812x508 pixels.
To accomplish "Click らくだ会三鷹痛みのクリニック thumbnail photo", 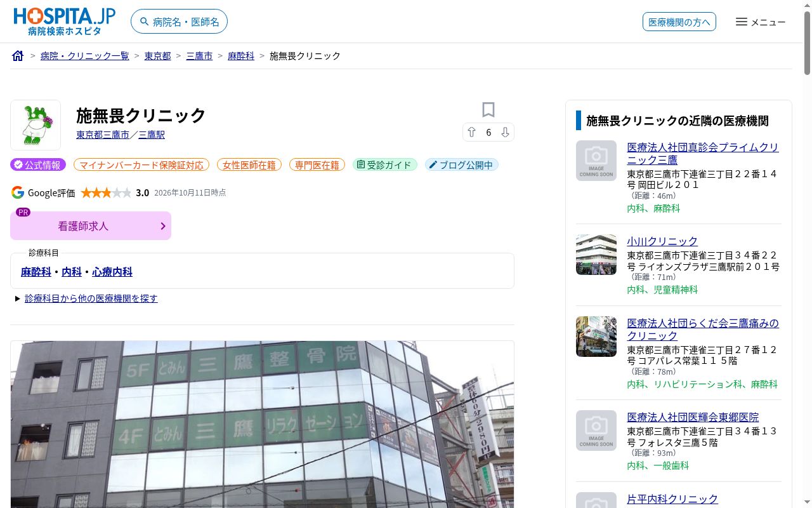I will (596, 337).
